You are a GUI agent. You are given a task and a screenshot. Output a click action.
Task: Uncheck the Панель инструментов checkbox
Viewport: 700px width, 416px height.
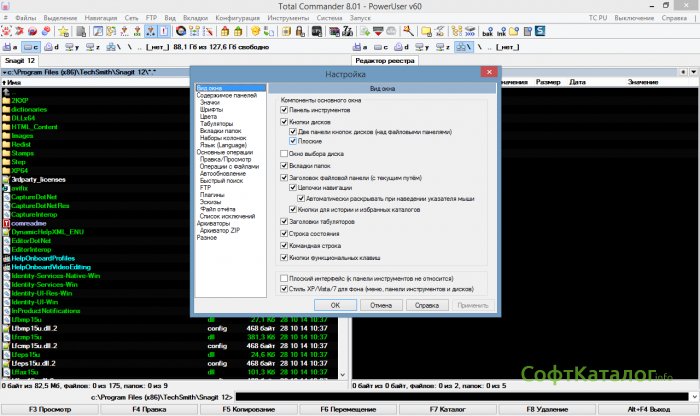pyautogui.click(x=284, y=112)
